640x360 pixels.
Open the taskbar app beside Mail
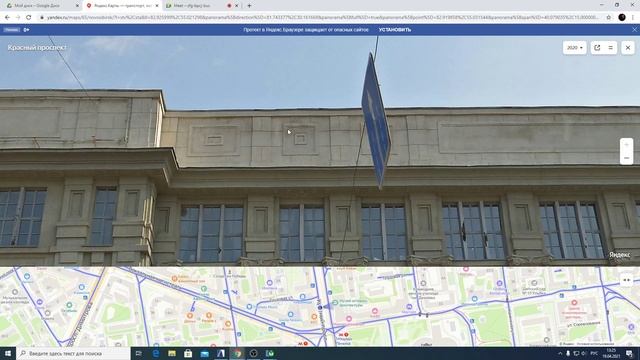221,353
